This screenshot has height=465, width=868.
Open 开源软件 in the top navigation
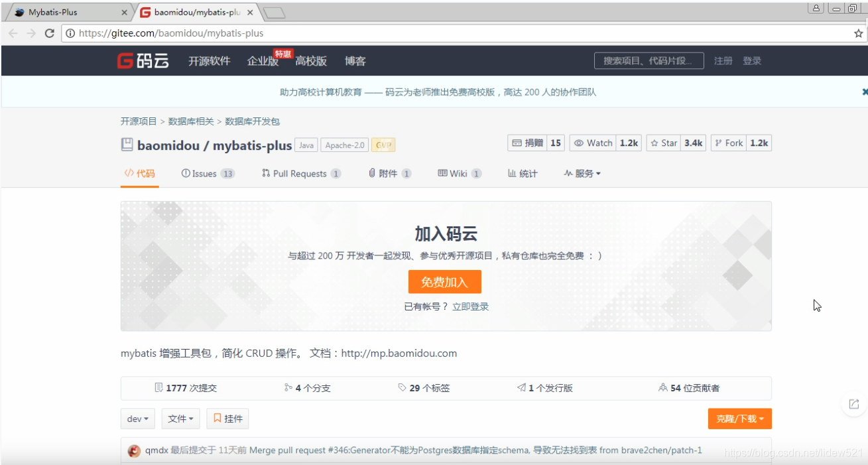[x=210, y=61]
